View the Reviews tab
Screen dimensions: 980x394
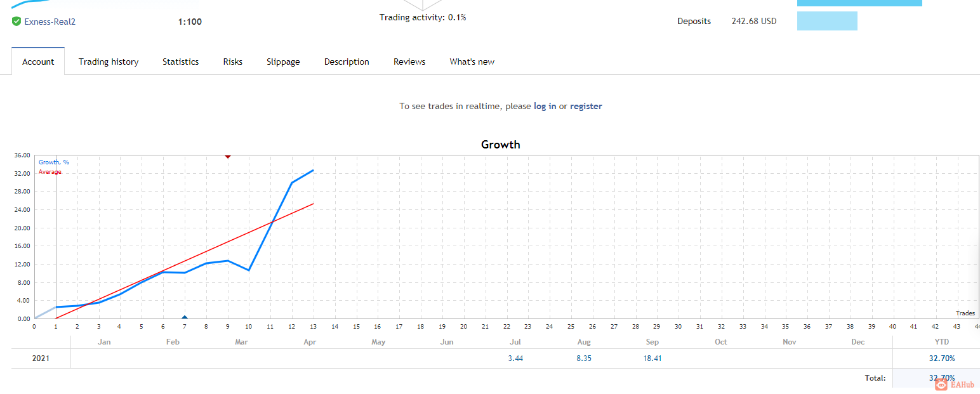point(409,62)
